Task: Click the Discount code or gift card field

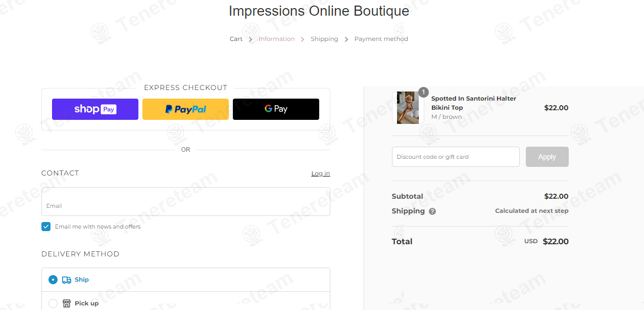Action: pos(456,157)
